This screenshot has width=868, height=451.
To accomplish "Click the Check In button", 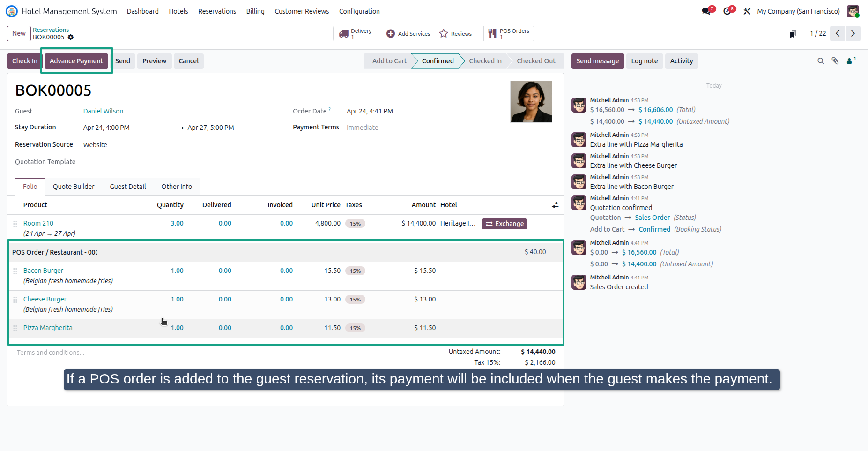I will 24,61.
